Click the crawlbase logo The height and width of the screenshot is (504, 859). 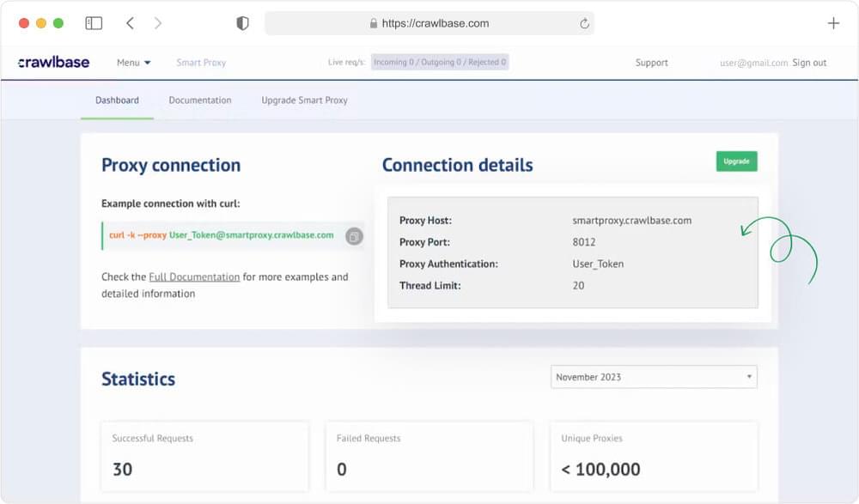[x=52, y=61]
